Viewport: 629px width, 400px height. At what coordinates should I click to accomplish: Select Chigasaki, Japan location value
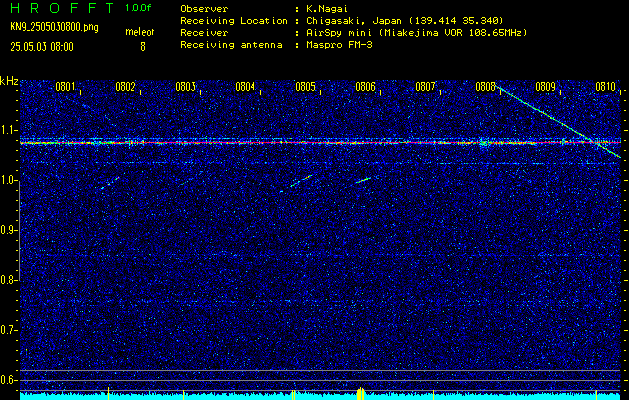click(x=404, y=21)
